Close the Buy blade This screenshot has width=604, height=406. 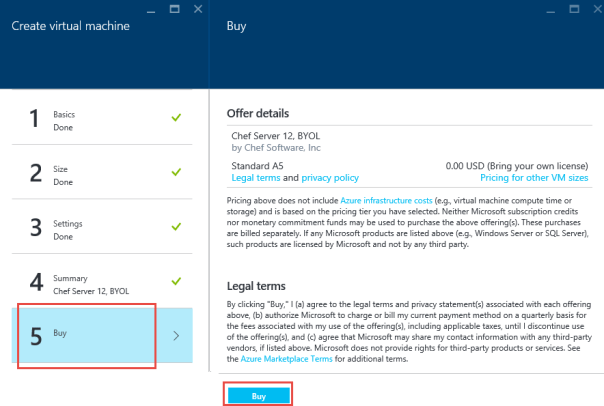coord(593,8)
